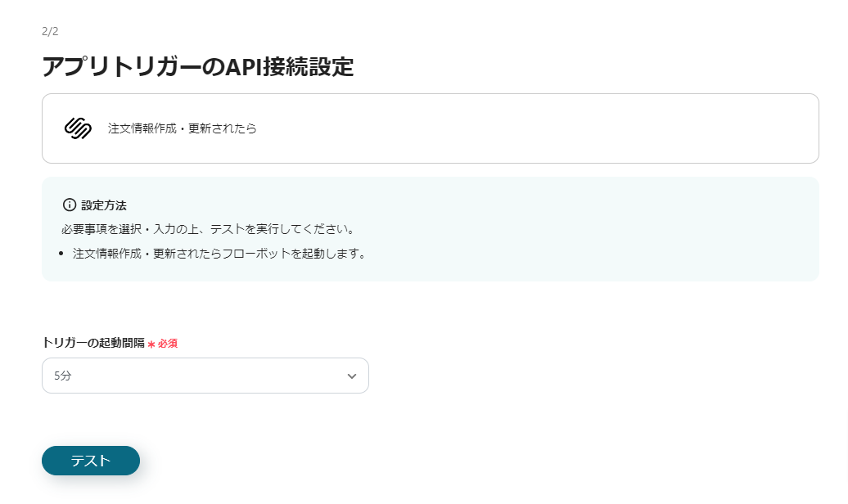Click the トリガーの起動間隔 field label
Screen dimensions: 848x504
click(92, 343)
